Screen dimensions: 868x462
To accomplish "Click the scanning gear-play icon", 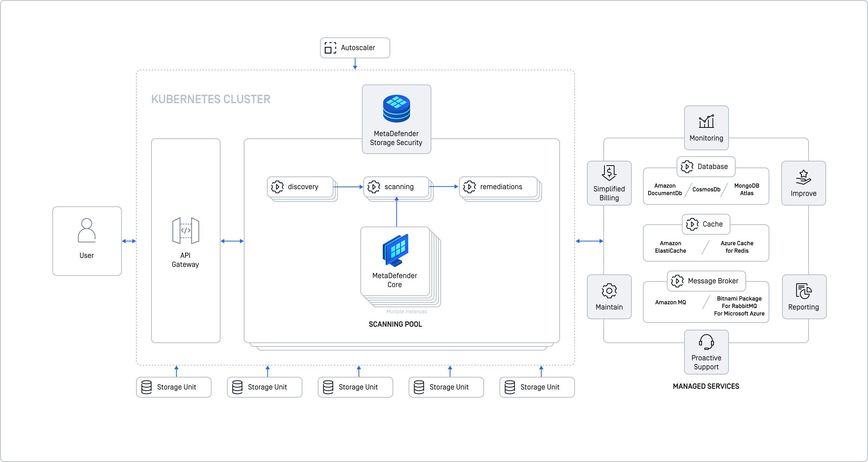I will [x=373, y=187].
